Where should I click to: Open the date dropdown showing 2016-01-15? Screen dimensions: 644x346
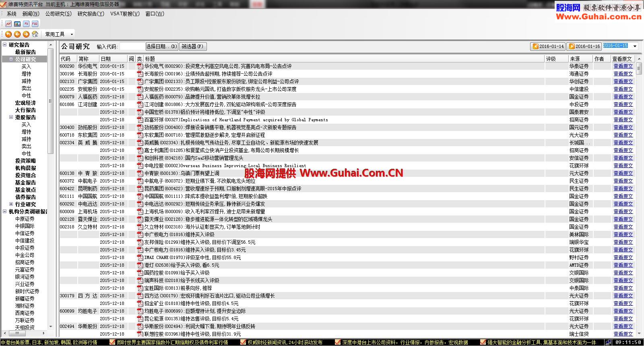point(635,46)
